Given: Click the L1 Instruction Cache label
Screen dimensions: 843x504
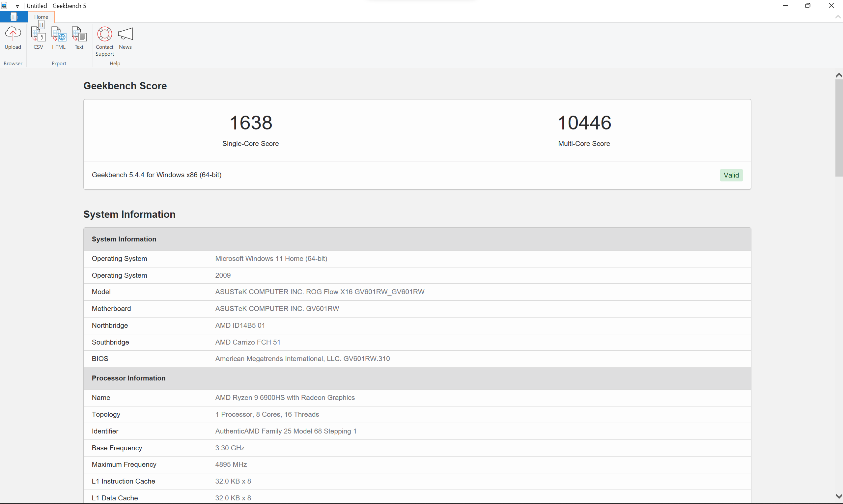Looking at the screenshot, I should (x=123, y=481).
